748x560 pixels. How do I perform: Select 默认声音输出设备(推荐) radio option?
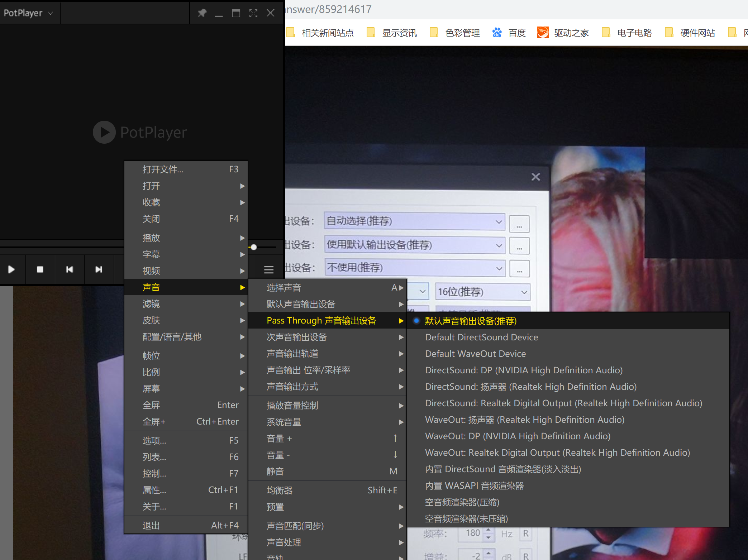pyautogui.click(x=470, y=321)
